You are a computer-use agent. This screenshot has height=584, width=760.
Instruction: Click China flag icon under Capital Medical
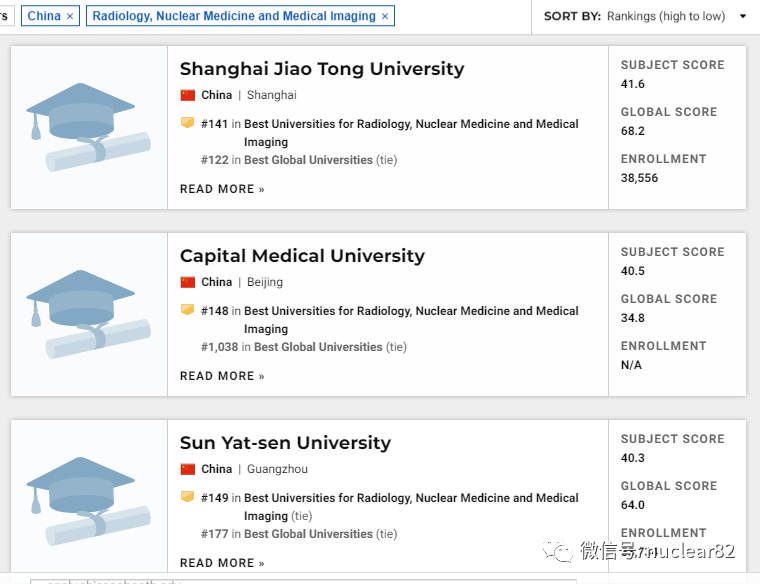click(188, 282)
